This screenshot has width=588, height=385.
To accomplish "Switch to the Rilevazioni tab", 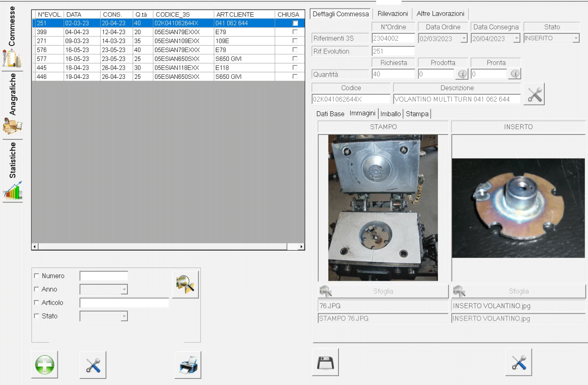I will click(x=393, y=14).
